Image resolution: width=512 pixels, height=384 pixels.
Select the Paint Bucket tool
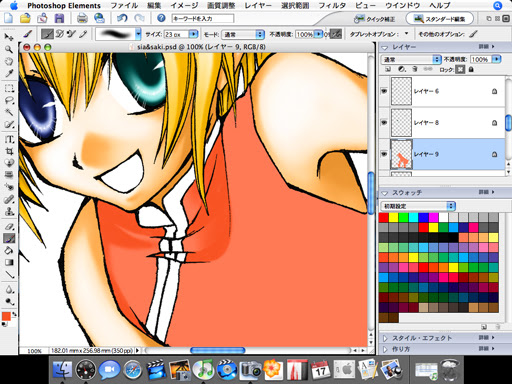coord(9,250)
